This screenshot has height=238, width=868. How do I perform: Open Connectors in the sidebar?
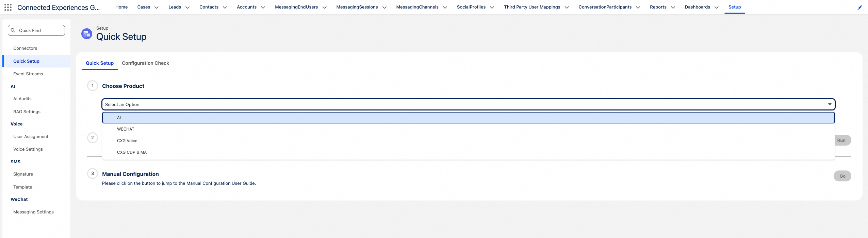pos(25,48)
